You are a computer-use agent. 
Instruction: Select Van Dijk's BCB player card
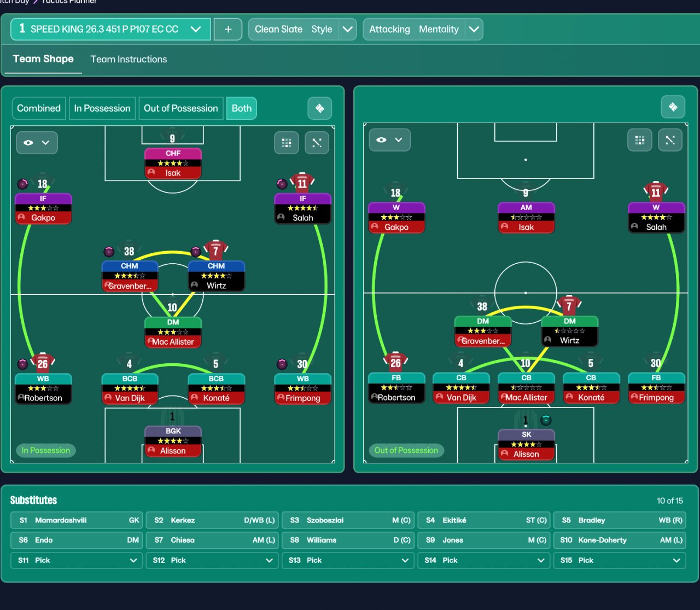click(130, 388)
